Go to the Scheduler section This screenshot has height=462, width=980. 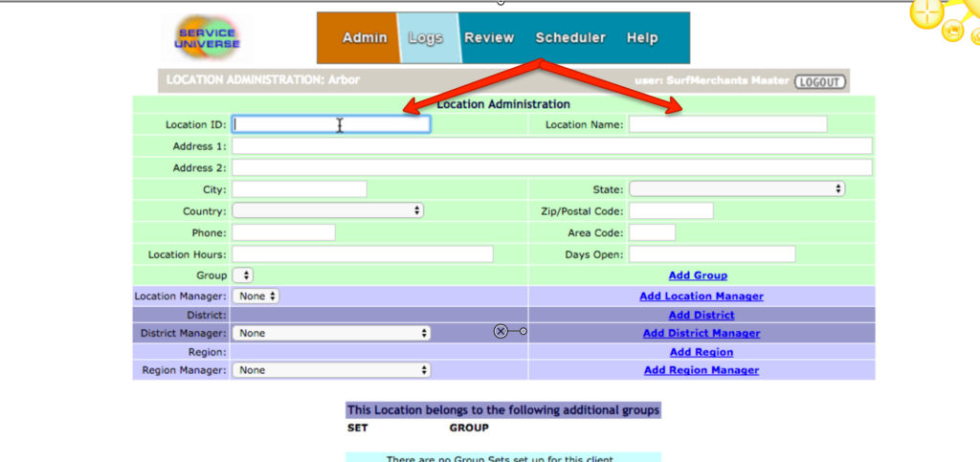pos(570,37)
